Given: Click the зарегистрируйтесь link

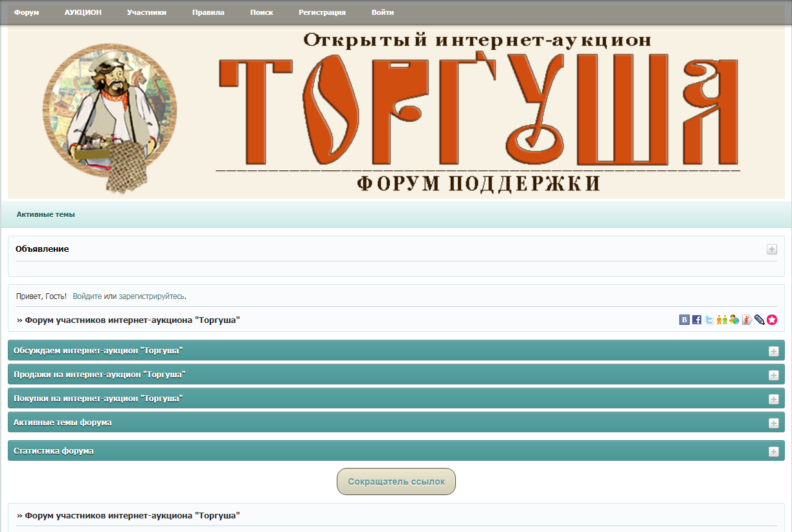Looking at the screenshot, I should [152, 296].
